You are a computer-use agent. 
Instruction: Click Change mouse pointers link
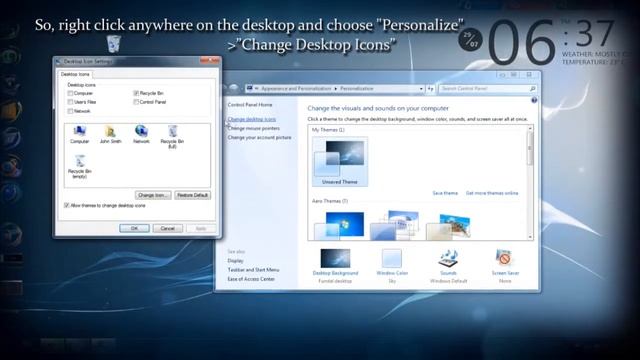point(253,128)
